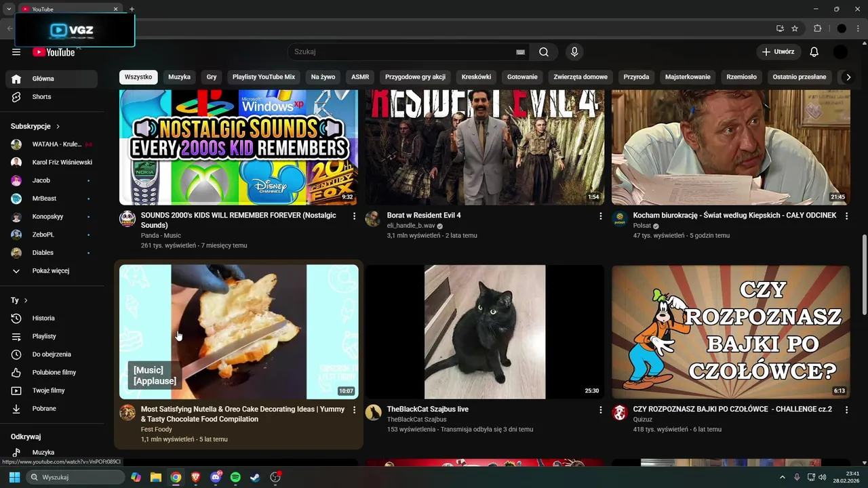
Task: Open Nostalgic Sounds 2000s video thumbnail
Action: (239, 147)
